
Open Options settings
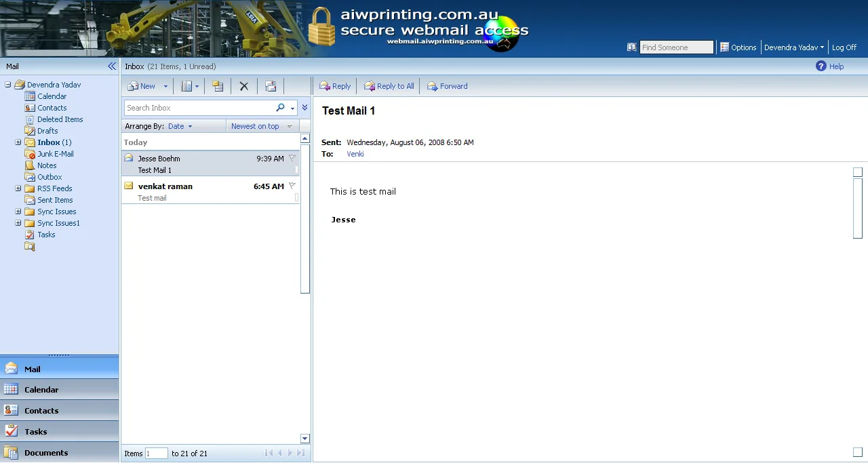pos(738,47)
